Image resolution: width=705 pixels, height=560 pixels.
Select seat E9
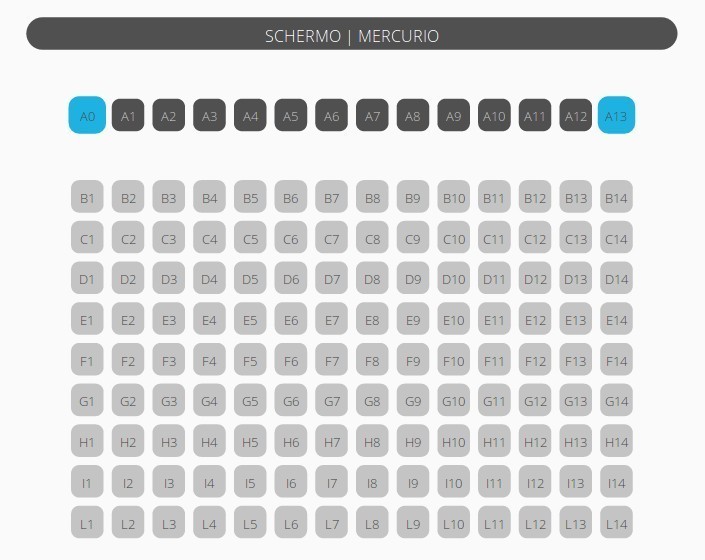click(x=413, y=320)
